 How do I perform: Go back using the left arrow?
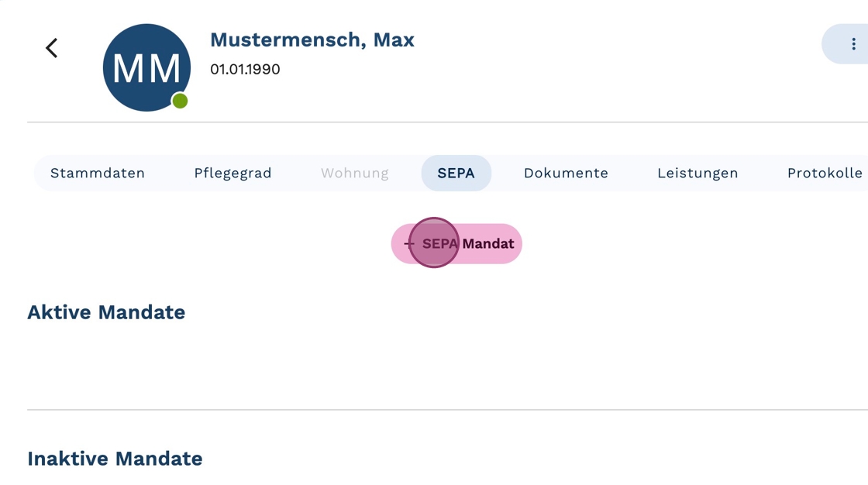51,48
